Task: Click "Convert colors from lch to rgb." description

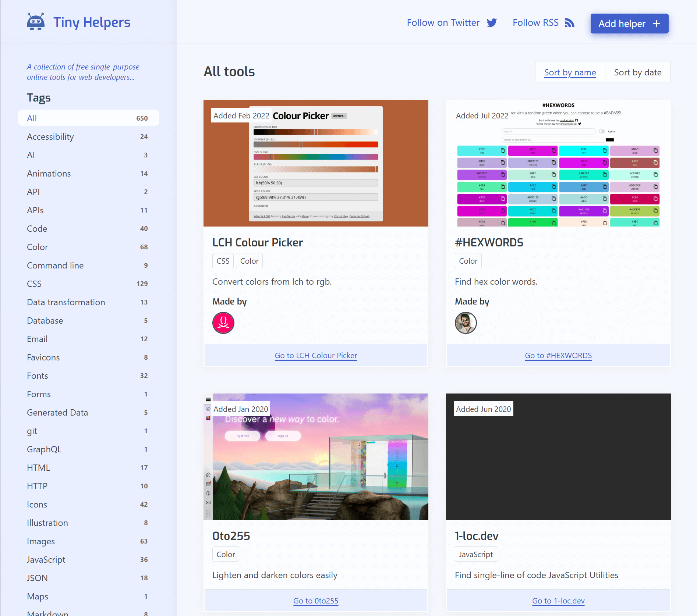Action: [272, 282]
